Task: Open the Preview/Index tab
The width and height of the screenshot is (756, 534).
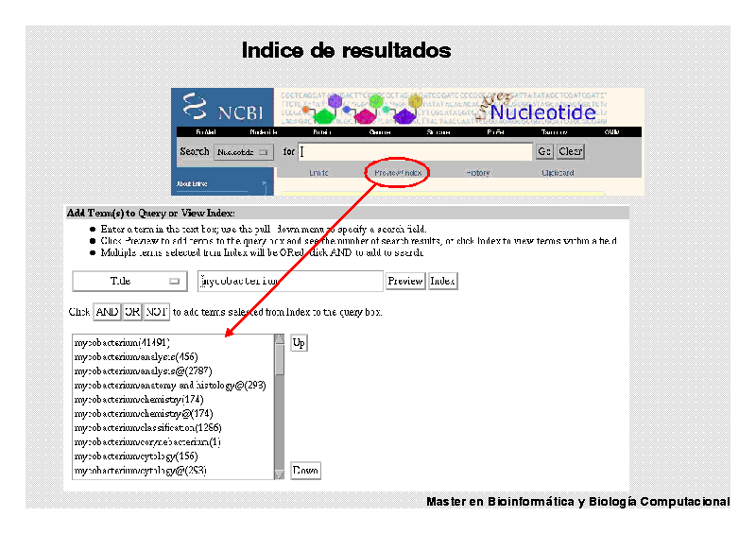Action: pos(398,173)
